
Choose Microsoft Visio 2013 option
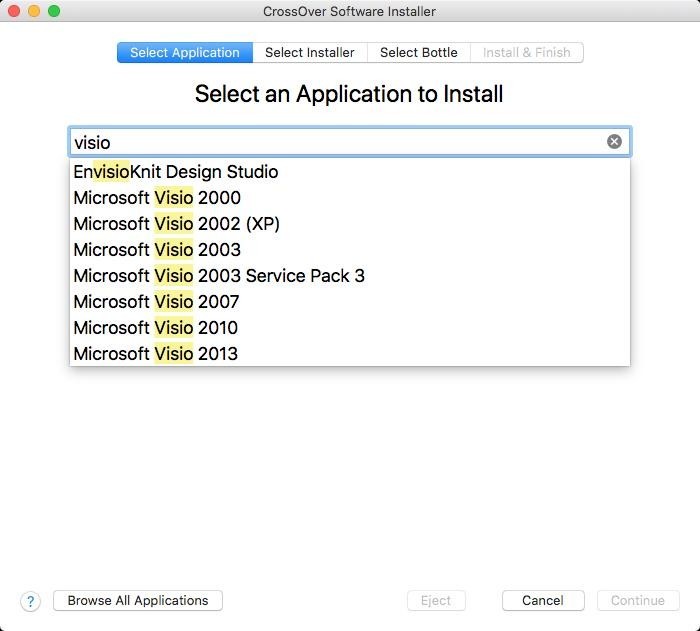156,354
